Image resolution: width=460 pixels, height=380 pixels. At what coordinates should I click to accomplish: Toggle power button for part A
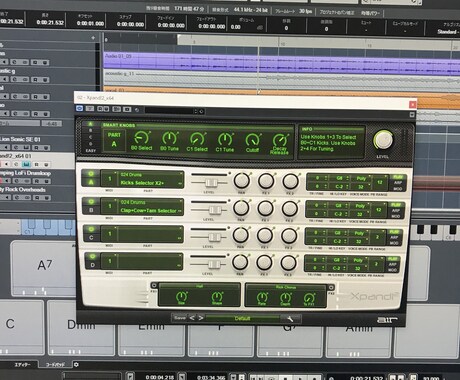(x=91, y=174)
